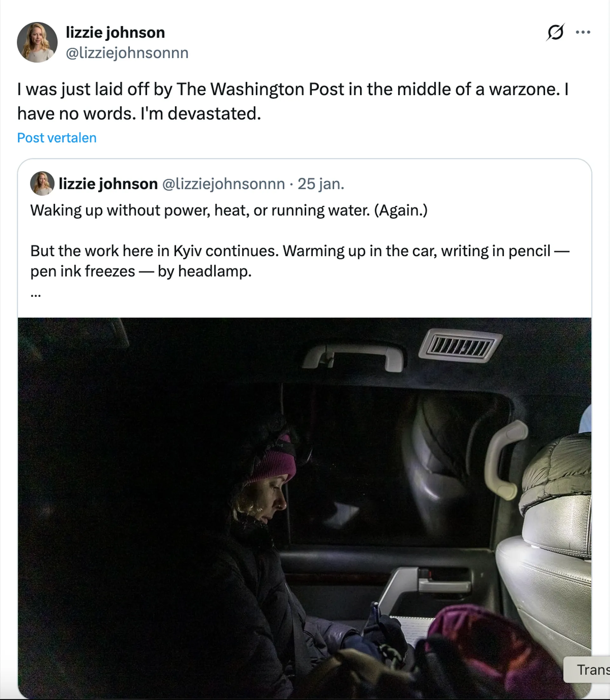This screenshot has width=610, height=700.
Task: Click the top @lizziejohnsonnn handle
Action: tap(127, 53)
